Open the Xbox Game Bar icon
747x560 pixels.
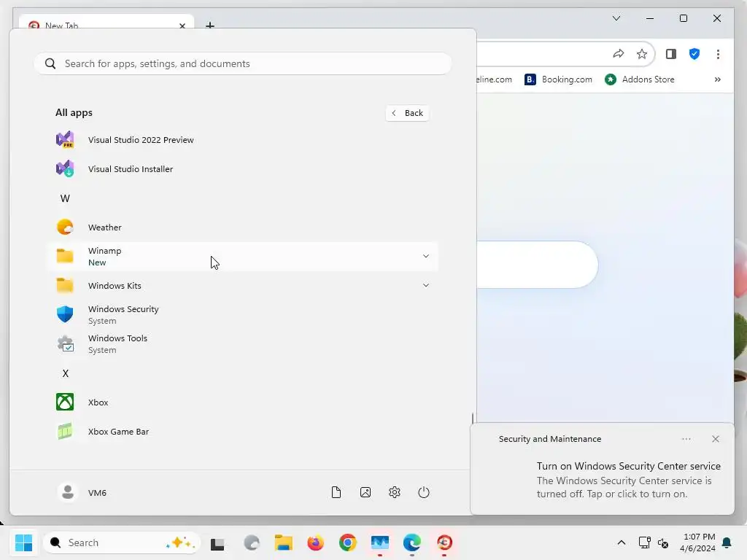point(65,431)
